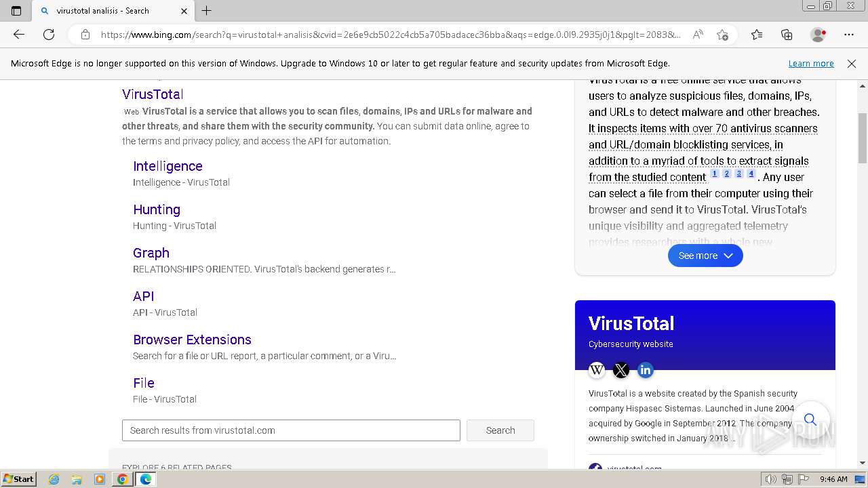The height and width of the screenshot is (488, 868).
Task: Click the floating search magnifier icon
Action: pyautogui.click(x=810, y=420)
